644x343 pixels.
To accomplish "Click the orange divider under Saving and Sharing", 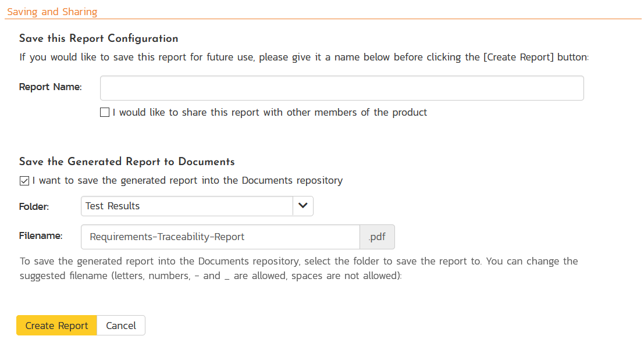I will (x=323, y=19).
